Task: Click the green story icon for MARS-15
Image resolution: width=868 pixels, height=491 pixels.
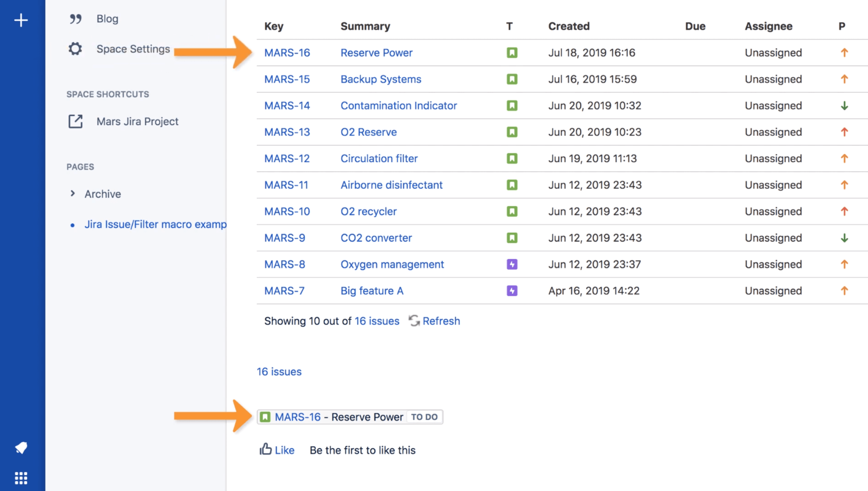Action: click(x=512, y=79)
